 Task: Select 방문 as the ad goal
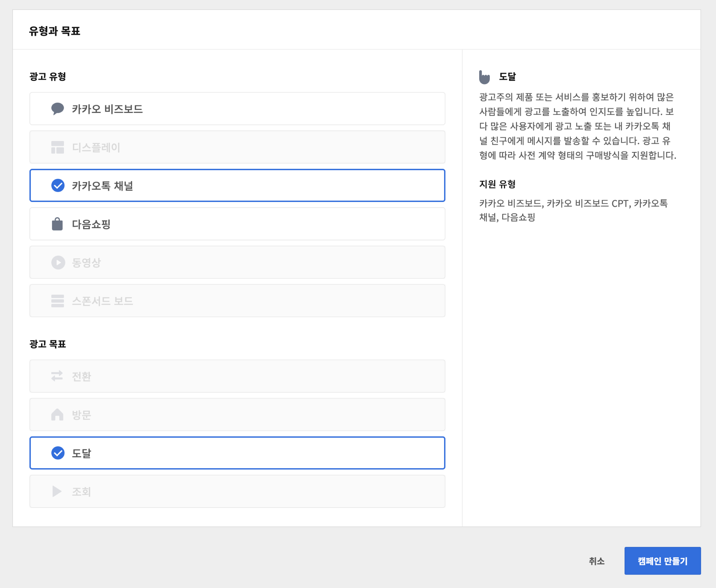click(x=237, y=414)
